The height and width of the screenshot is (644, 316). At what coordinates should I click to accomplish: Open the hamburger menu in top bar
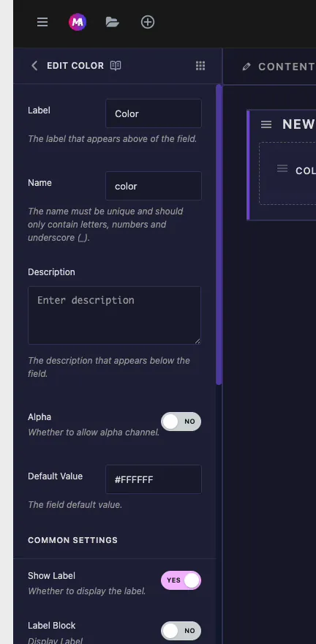tap(42, 22)
